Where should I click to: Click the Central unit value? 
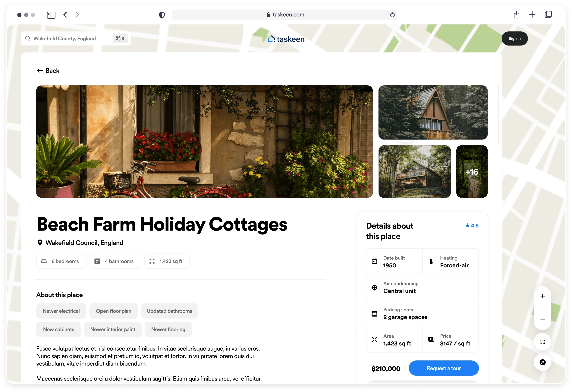(399, 291)
